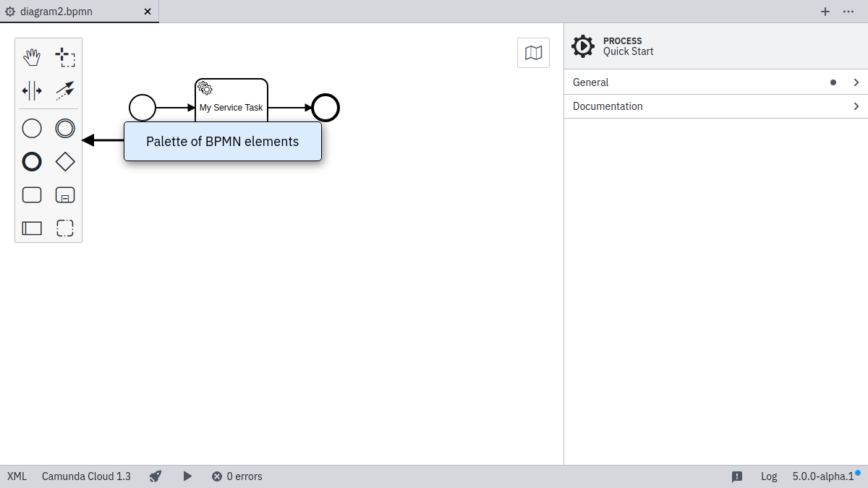Toggle the minimap
This screenshot has width=868, height=488.
pyautogui.click(x=533, y=53)
